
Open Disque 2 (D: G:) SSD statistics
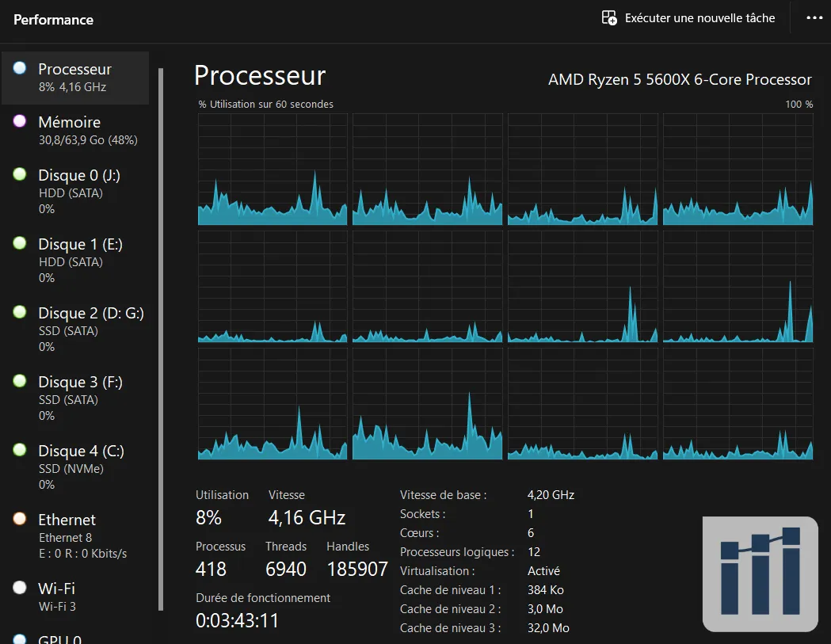click(x=91, y=313)
